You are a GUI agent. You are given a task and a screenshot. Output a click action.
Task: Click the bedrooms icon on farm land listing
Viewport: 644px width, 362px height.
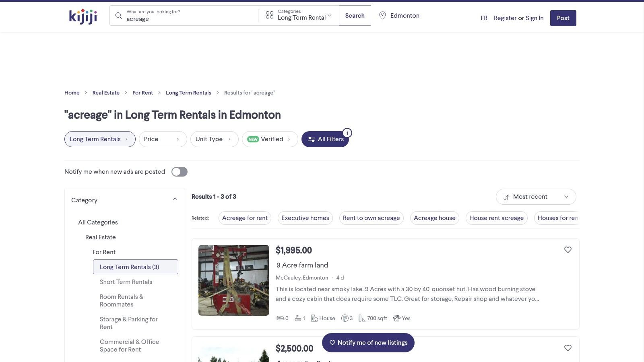click(x=280, y=318)
